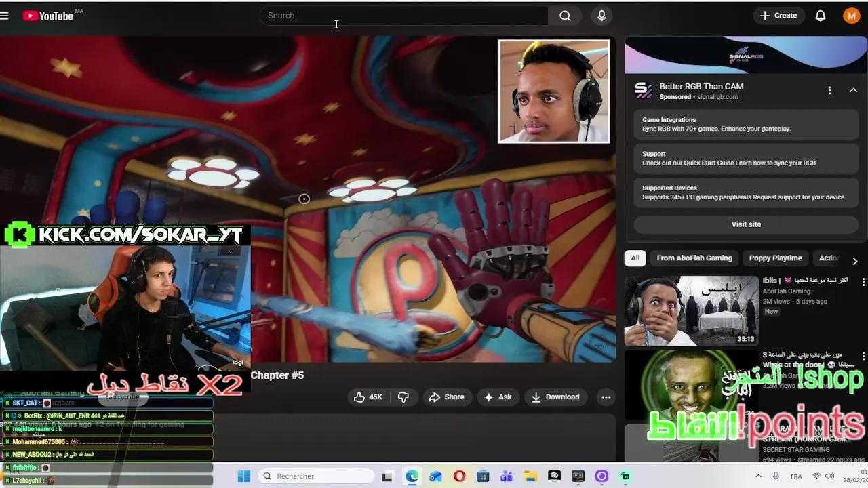This screenshot has height=488, width=868.
Task: Open the purple circle app in taskbar
Action: click(x=601, y=476)
